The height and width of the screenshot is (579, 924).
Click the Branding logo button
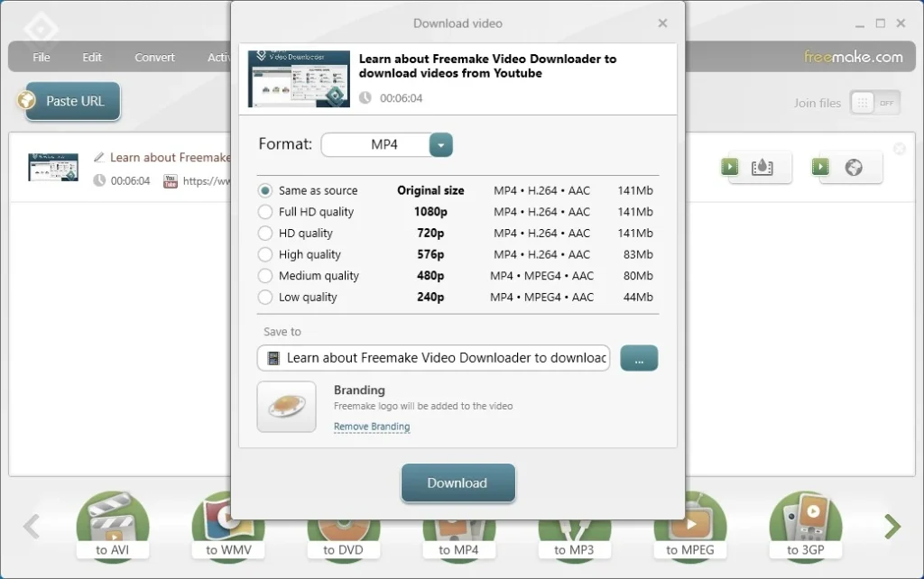[x=286, y=407]
